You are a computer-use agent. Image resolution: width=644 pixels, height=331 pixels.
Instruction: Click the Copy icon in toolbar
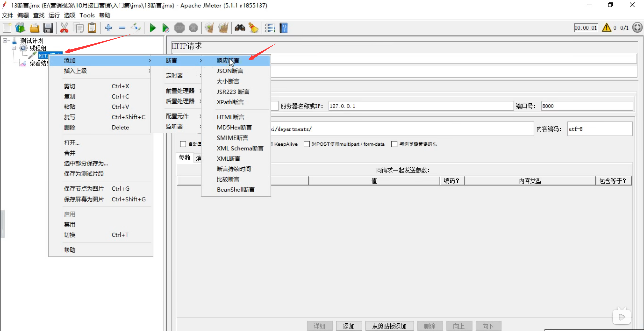coord(78,28)
